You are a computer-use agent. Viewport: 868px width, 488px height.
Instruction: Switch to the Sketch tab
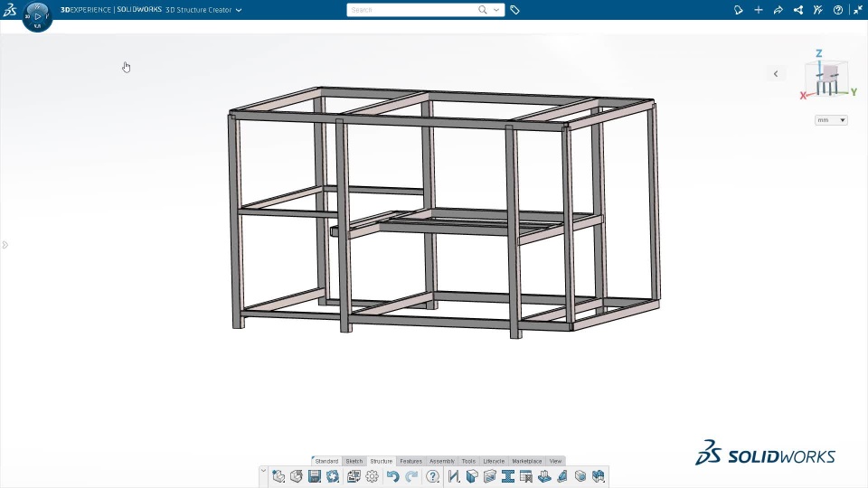click(x=354, y=461)
